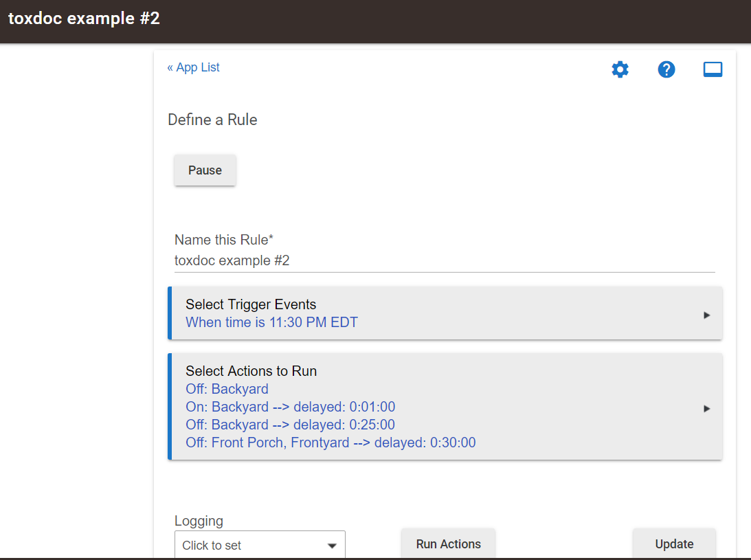The image size is (751, 560).
Task: Open the settings gear icon
Action: (x=620, y=69)
